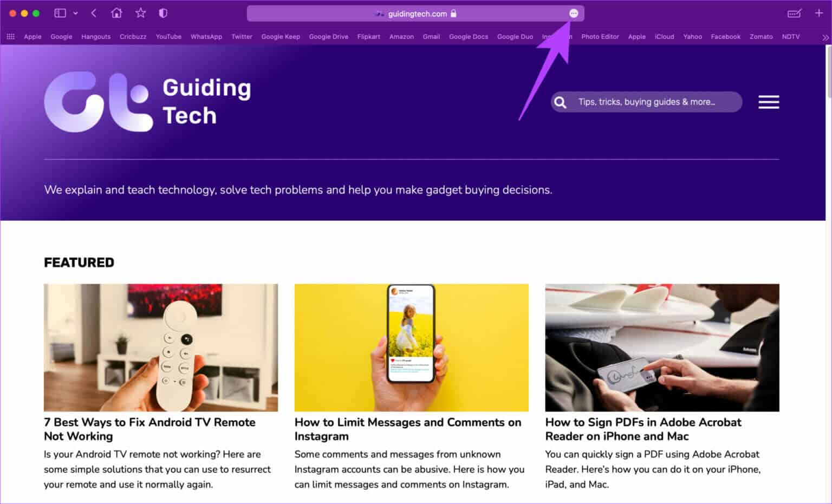Click the Adobe Acrobat PDF signing thumbnail

tap(662, 348)
